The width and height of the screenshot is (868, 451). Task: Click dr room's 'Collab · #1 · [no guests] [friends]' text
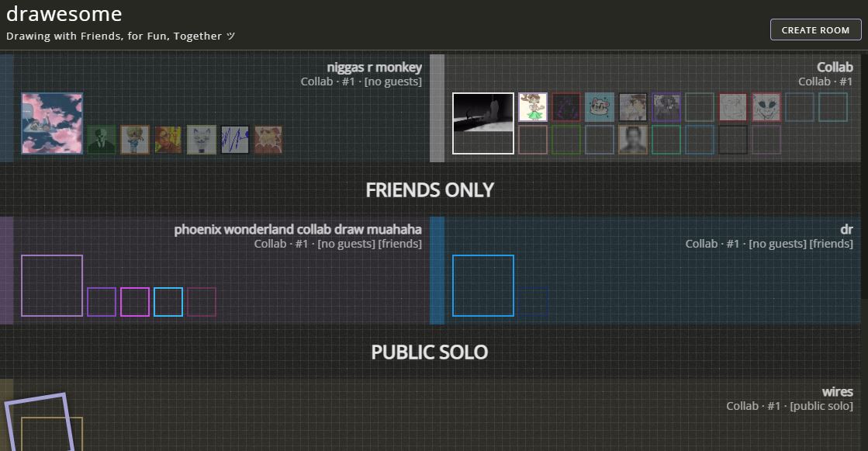pyautogui.click(x=769, y=244)
